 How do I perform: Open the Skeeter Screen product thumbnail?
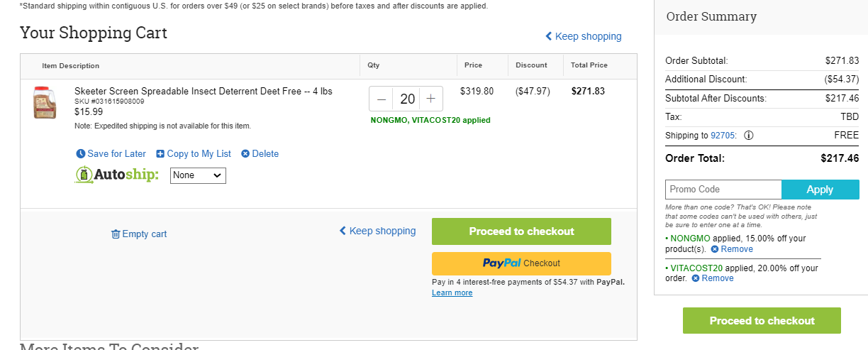pyautogui.click(x=45, y=103)
